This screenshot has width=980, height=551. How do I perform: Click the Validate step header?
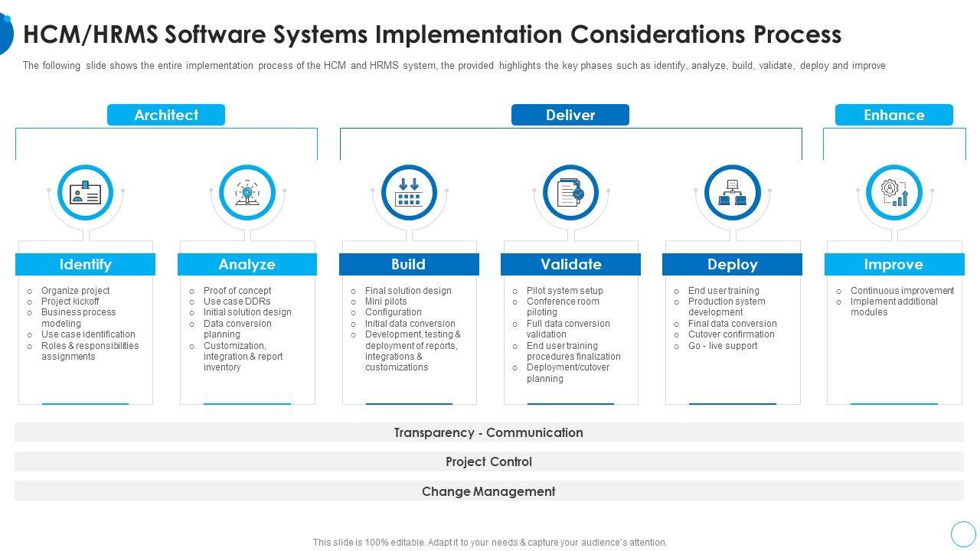coord(570,265)
